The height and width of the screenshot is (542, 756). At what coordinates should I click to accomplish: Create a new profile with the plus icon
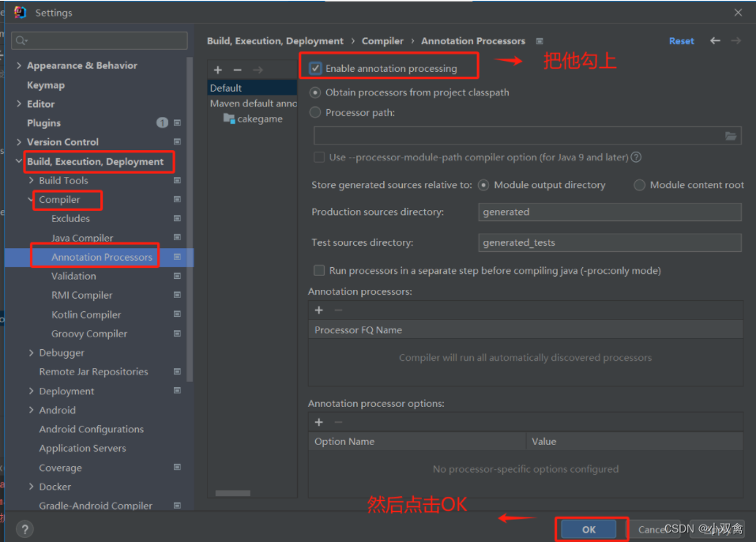tap(218, 70)
